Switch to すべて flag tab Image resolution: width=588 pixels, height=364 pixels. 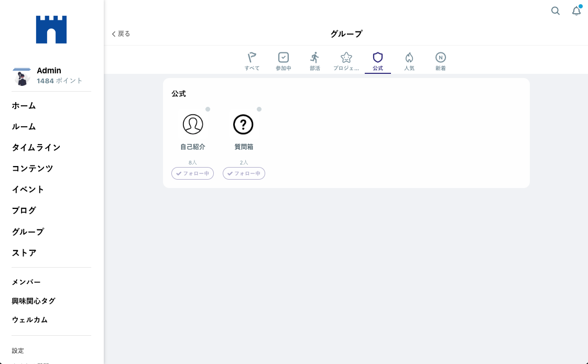[x=252, y=62]
